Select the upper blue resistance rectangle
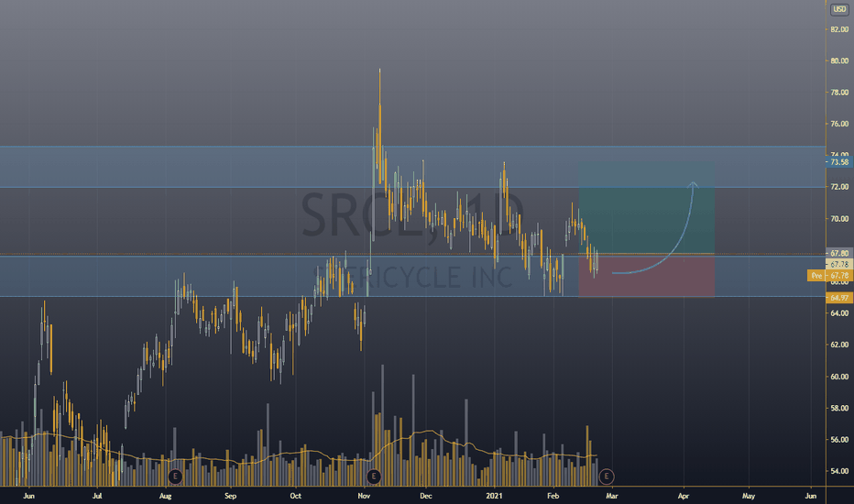The image size is (854, 504). tap(413, 167)
